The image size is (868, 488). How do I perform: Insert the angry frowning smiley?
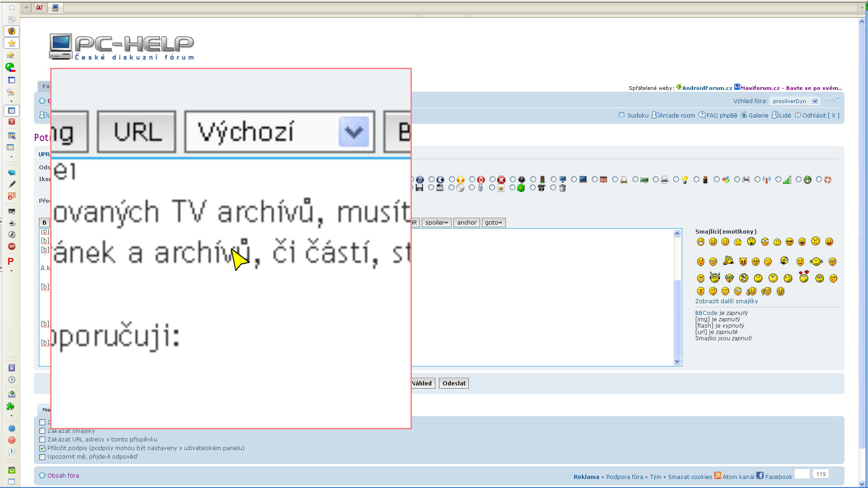coord(816,241)
